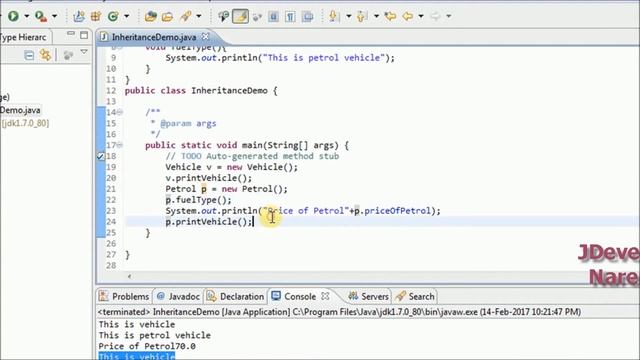640x360 pixels.
Task: Toggle Link with Editor in left panel
Action: pos(45,55)
